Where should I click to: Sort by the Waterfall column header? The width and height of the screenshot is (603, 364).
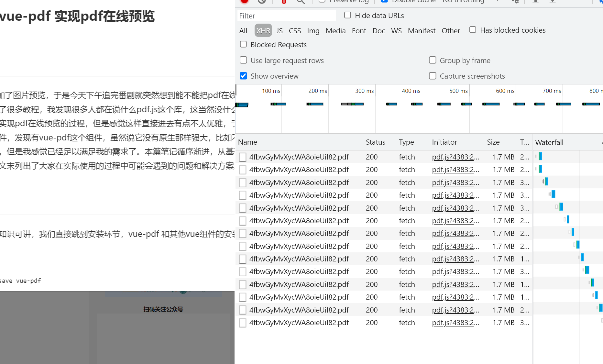(x=568, y=142)
